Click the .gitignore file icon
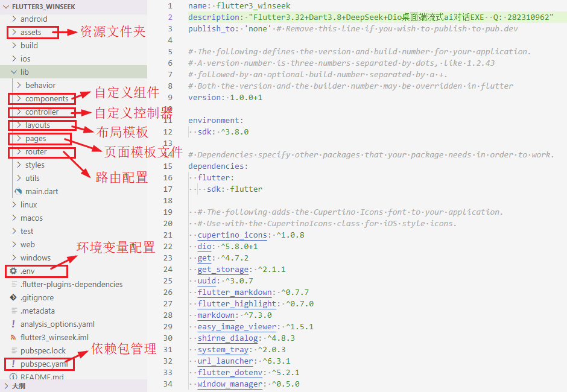 coord(13,297)
